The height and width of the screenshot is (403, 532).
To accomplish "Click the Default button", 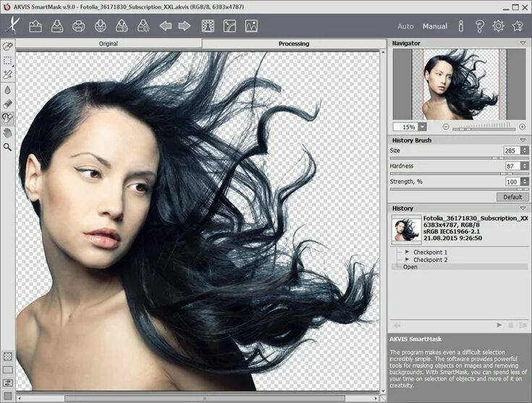I will tap(512, 197).
